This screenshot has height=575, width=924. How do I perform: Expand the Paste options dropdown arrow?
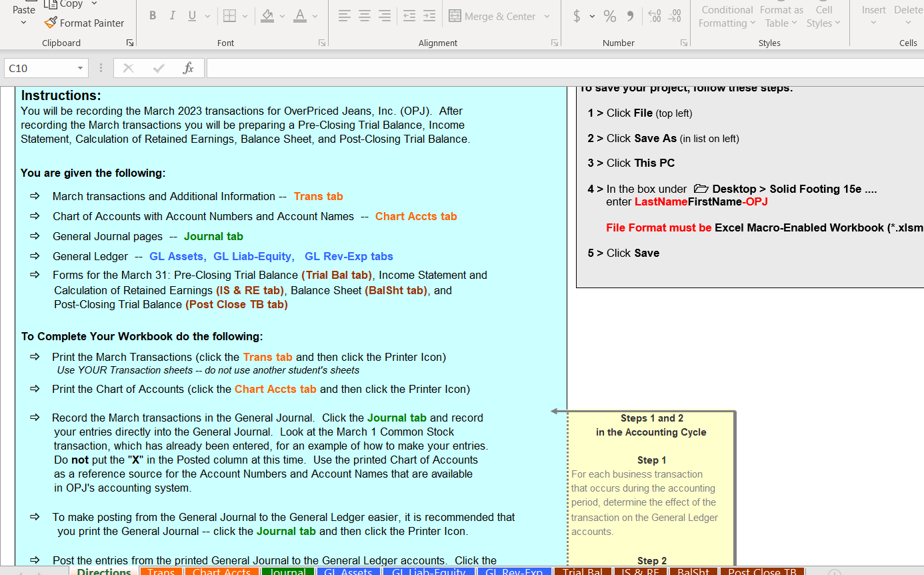pos(24,23)
